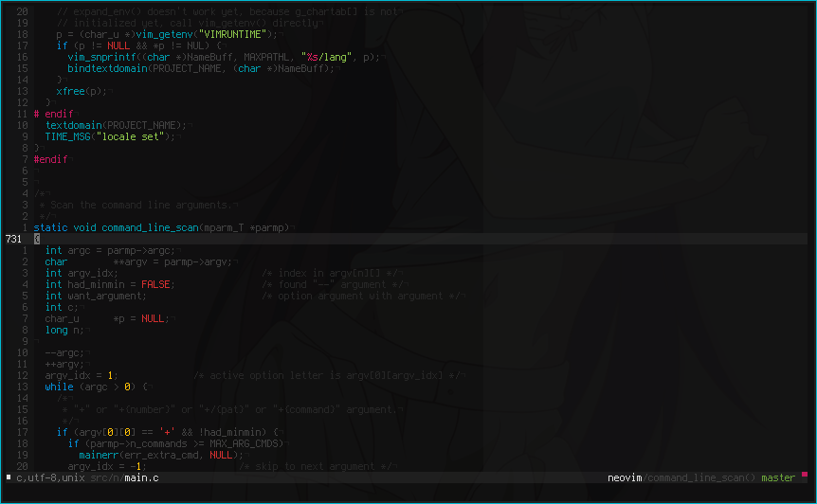Screen dimensions: 817x504
Task: Click the 'master' git branch in the status line
Action: [778, 477]
